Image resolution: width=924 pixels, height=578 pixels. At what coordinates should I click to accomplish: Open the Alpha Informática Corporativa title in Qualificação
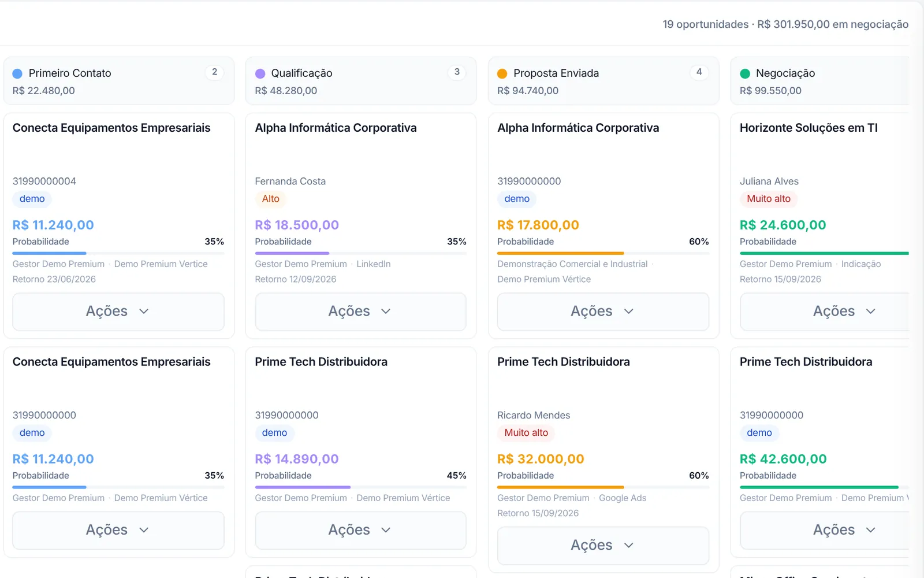click(x=336, y=128)
